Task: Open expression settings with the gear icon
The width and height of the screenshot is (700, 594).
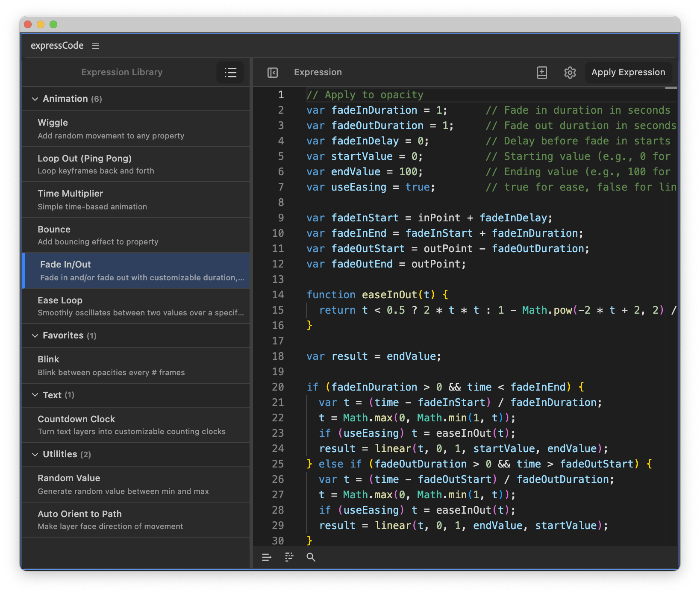Action: tap(570, 73)
